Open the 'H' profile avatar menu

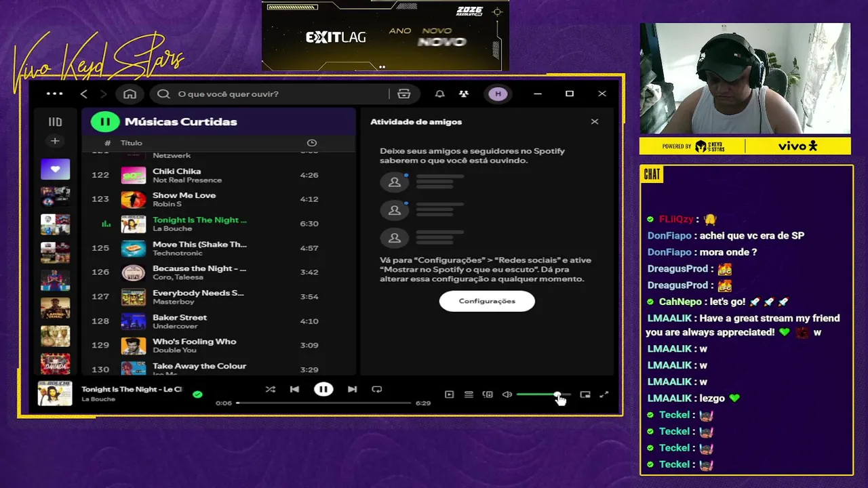(x=498, y=94)
